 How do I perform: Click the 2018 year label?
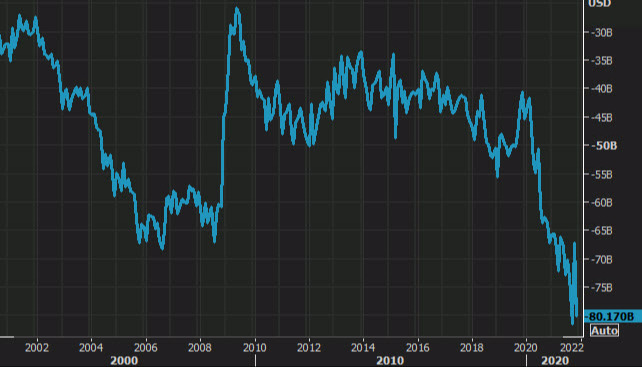pos(472,348)
